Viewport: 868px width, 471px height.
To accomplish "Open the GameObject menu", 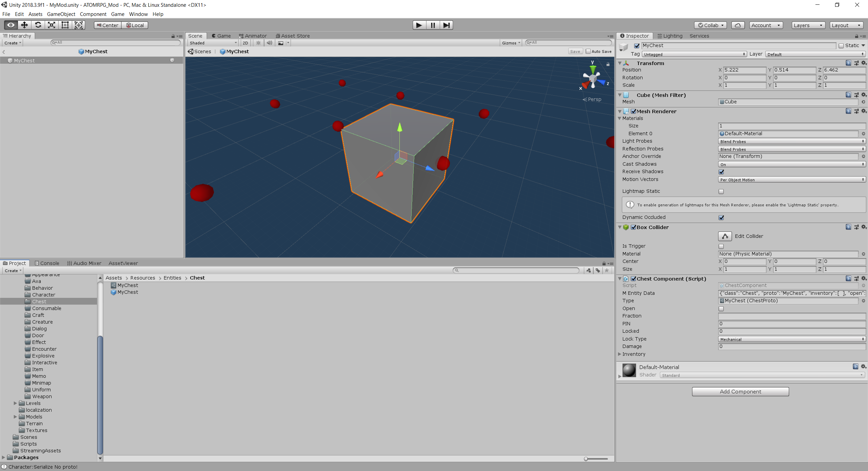I will tap(61, 14).
